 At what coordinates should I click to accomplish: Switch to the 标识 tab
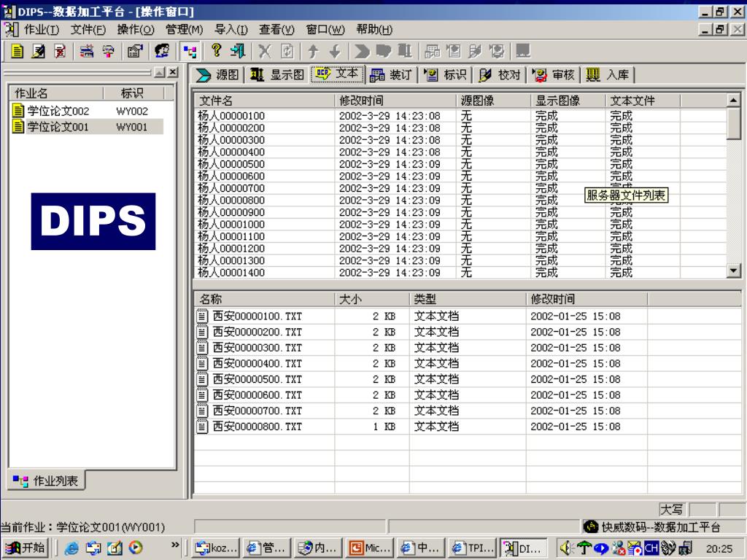(445, 75)
